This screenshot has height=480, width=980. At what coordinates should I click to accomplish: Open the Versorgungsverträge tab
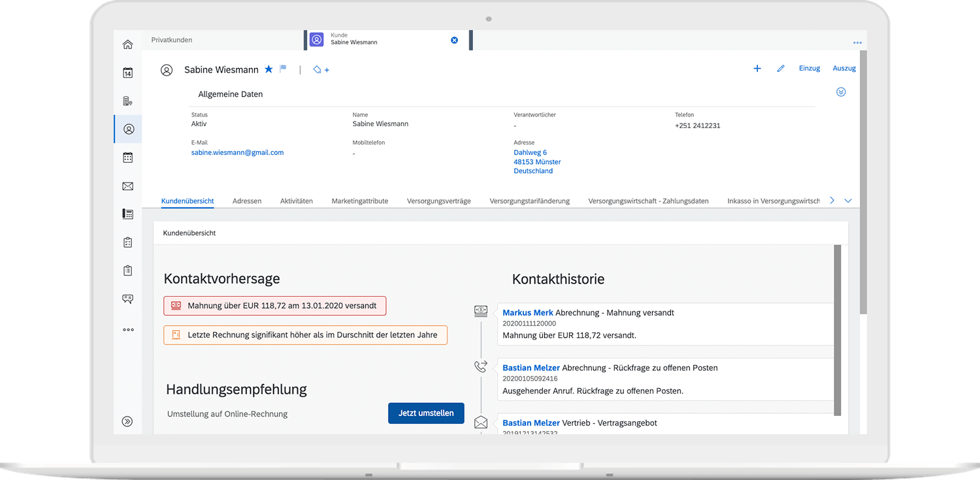(438, 201)
